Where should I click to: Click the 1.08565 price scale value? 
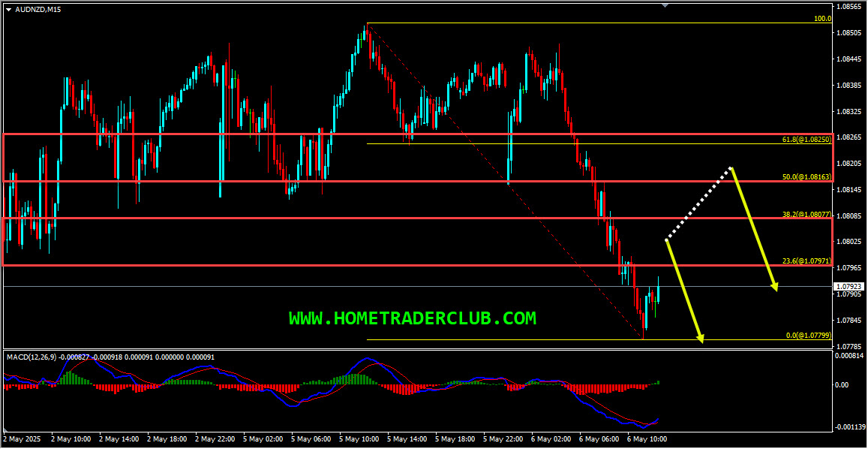click(x=850, y=7)
